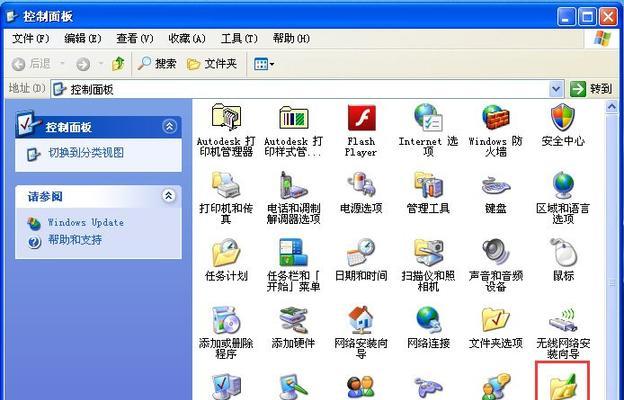Open the game controllers icon in bottom row
Screen dimensions: 624x400
[428, 386]
